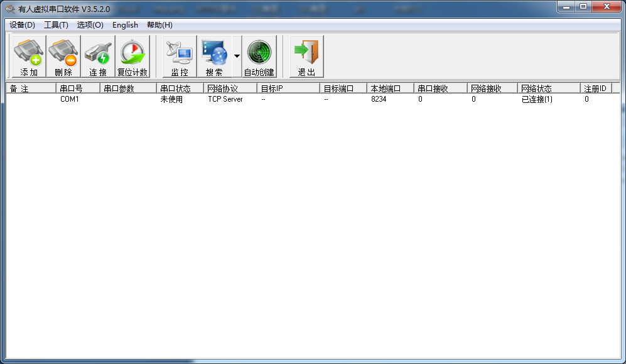Screen dimensions: 626x364
Task: Click the 网络状态 column header
Action: coord(549,88)
